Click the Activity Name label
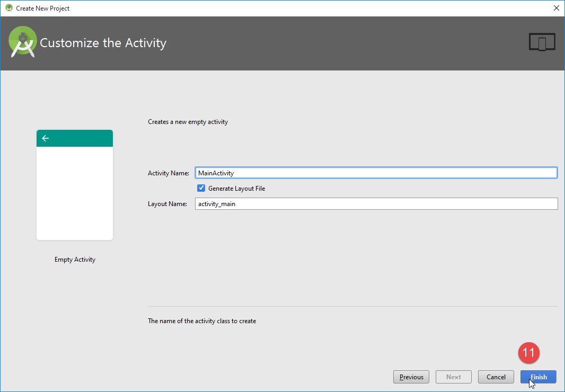This screenshot has height=392, width=565. [168, 173]
